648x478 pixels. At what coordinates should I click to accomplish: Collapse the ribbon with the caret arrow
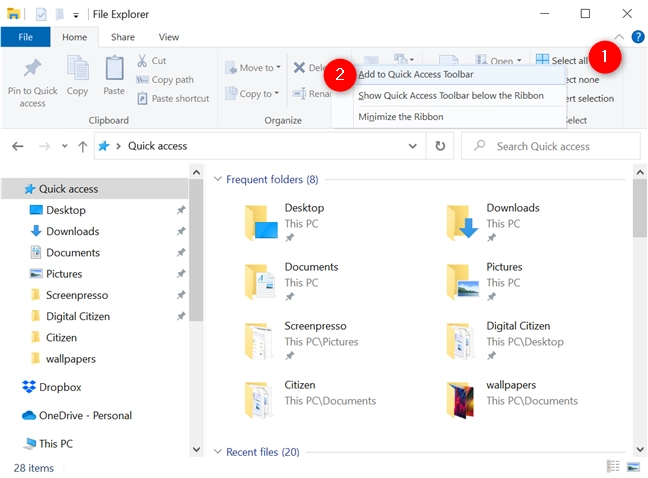pos(619,37)
